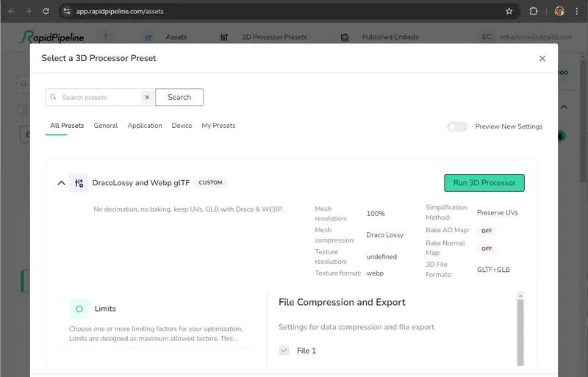Click the Limits circle icon

[x=79, y=309]
